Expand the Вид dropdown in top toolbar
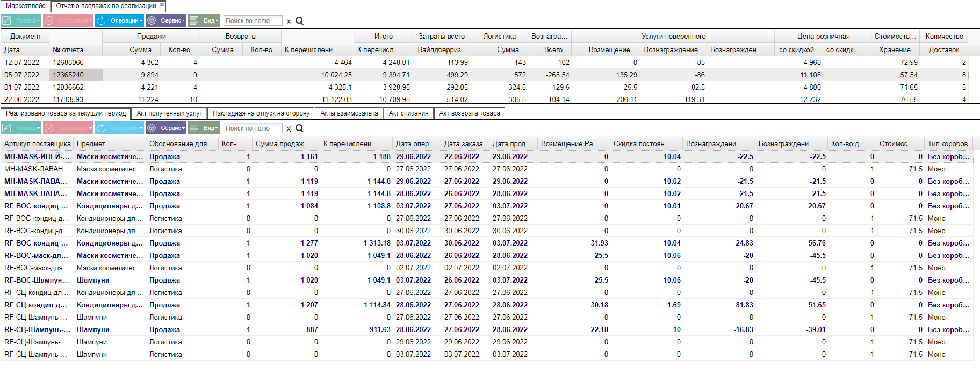 pos(204,20)
